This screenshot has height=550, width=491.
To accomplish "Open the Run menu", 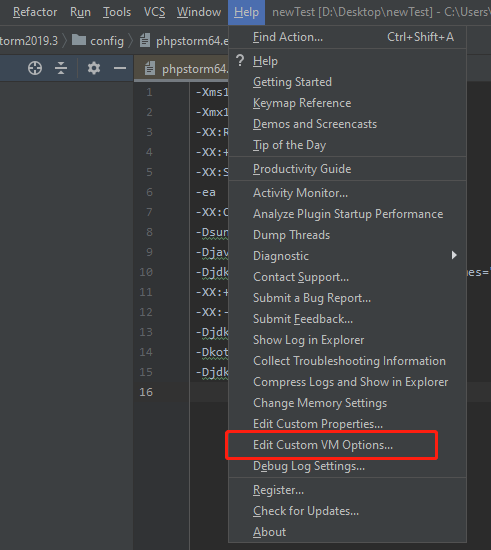I will tap(80, 12).
